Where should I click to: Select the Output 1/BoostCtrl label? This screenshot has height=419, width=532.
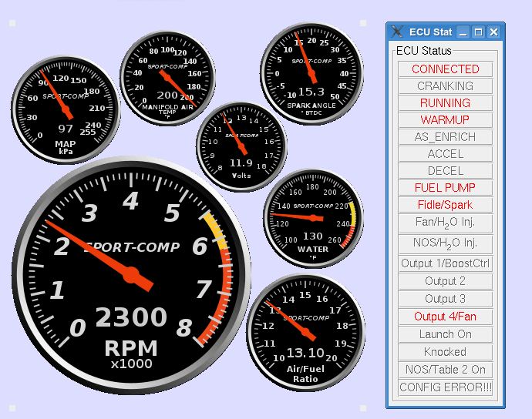coord(445,263)
